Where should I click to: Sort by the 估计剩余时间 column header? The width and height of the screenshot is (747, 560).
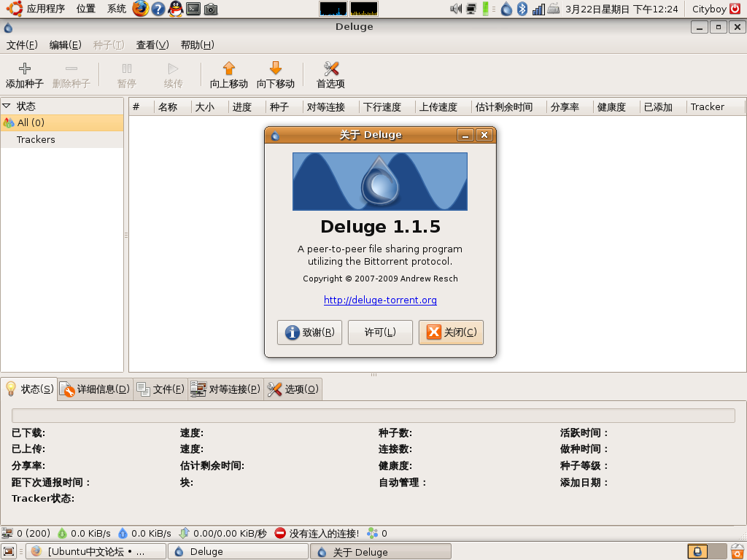[x=508, y=106]
